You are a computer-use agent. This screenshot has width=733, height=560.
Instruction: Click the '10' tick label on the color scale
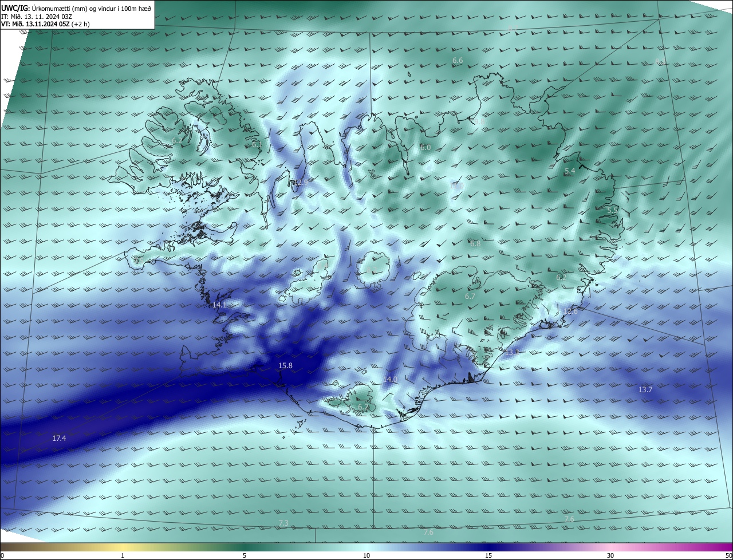click(x=366, y=556)
